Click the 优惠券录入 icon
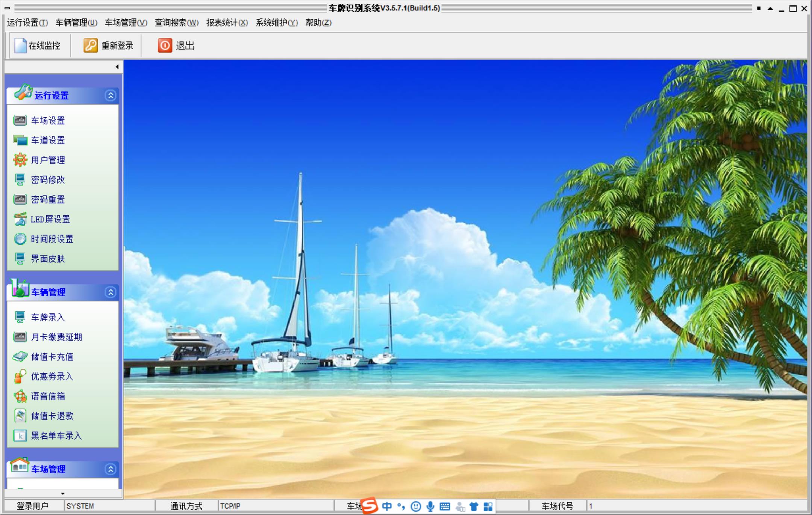 click(20, 376)
